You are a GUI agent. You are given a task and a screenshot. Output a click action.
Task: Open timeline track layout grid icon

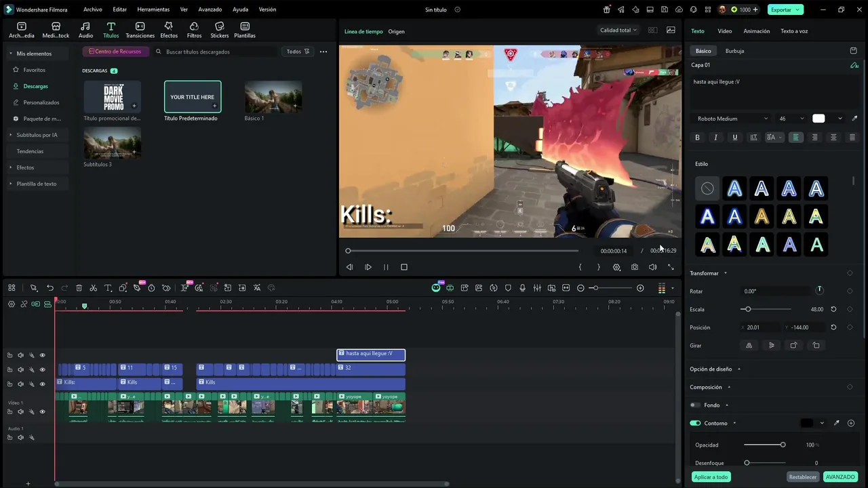click(x=12, y=288)
